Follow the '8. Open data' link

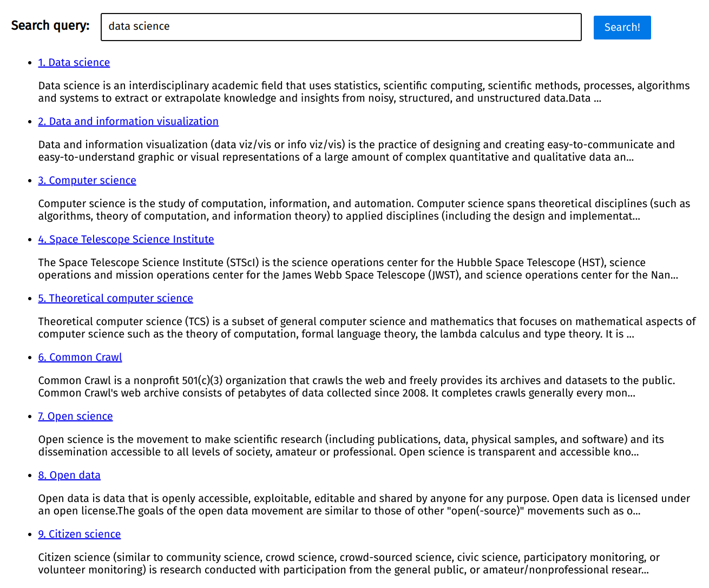coord(69,475)
